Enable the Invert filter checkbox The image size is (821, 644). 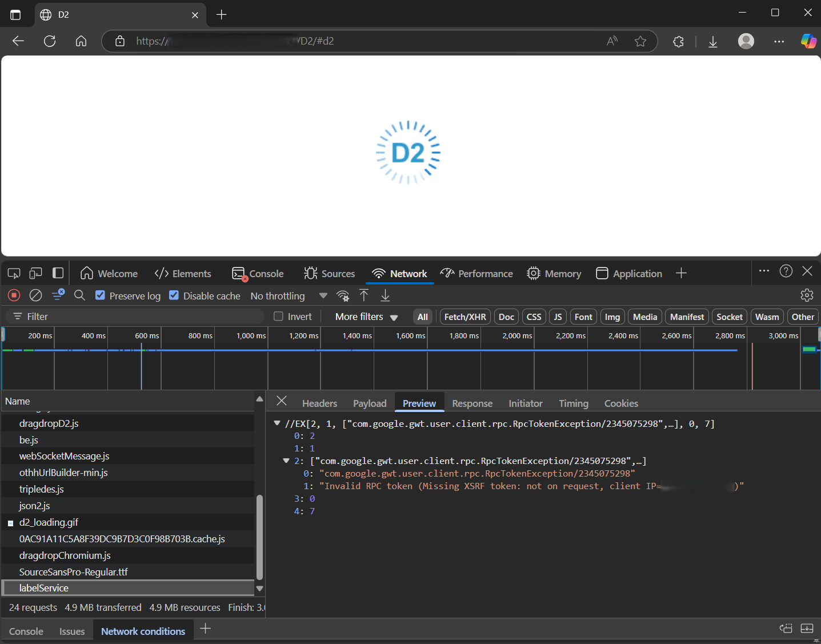(279, 317)
